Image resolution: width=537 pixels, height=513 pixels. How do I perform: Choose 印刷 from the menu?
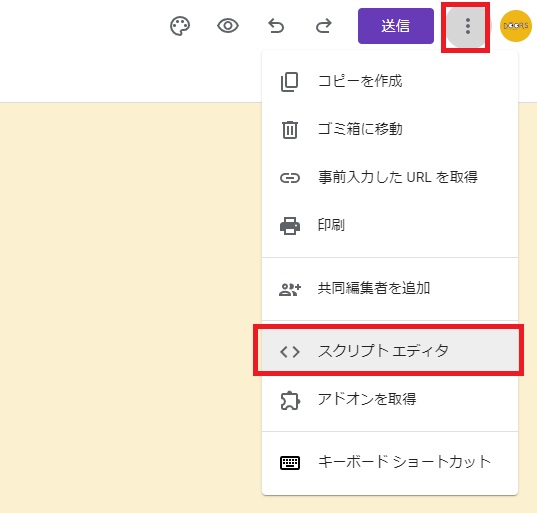tap(390, 225)
